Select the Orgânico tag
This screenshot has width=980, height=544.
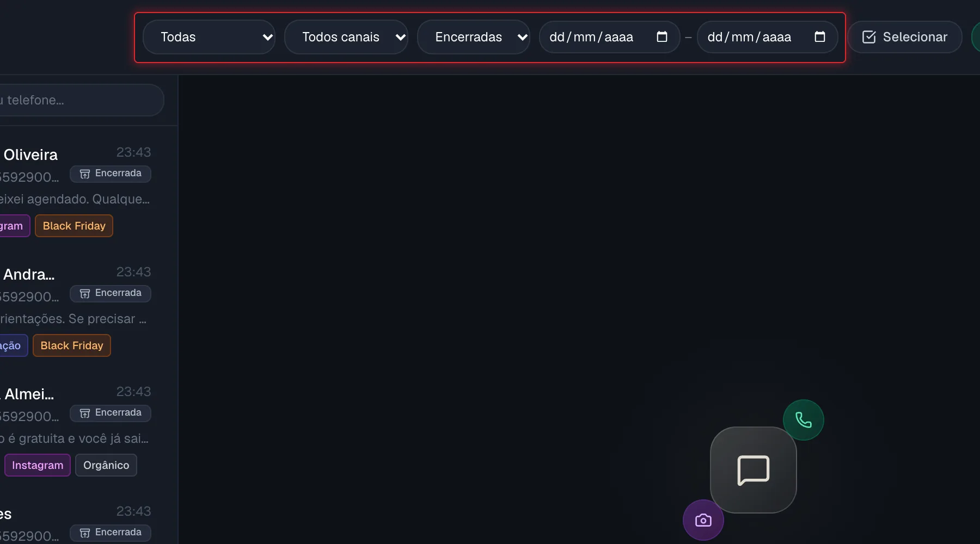(106, 465)
